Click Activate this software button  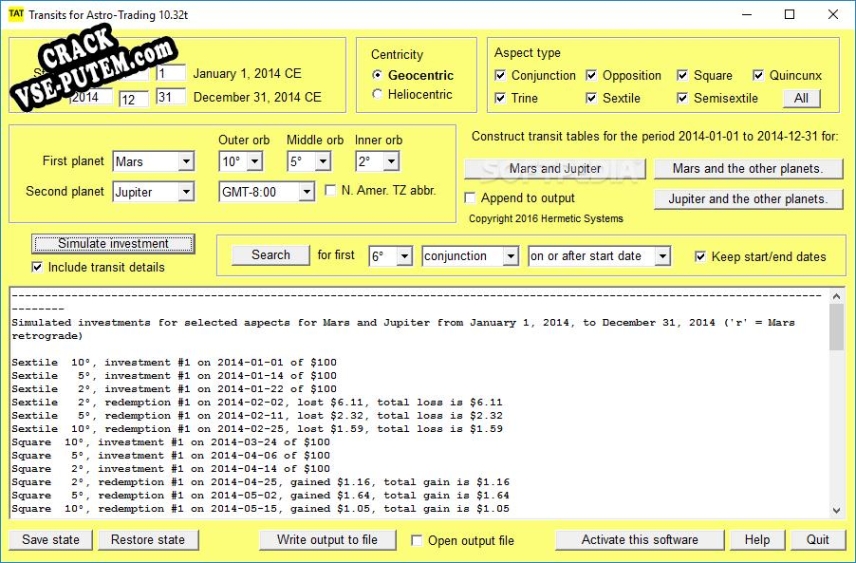tap(639, 540)
